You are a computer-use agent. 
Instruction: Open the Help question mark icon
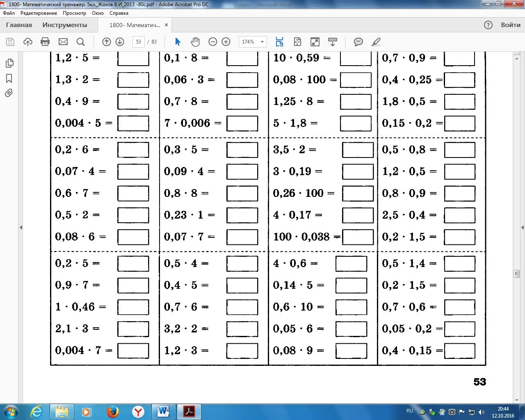(488, 25)
